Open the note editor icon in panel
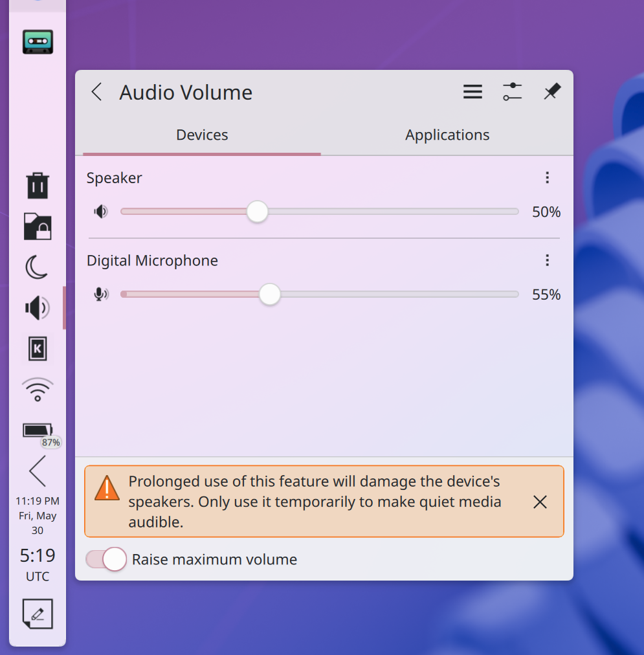 coord(38,614)
